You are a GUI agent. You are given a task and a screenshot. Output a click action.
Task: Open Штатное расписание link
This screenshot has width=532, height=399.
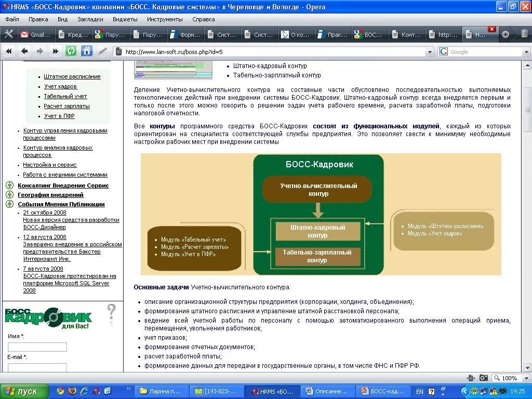[72, 77]
